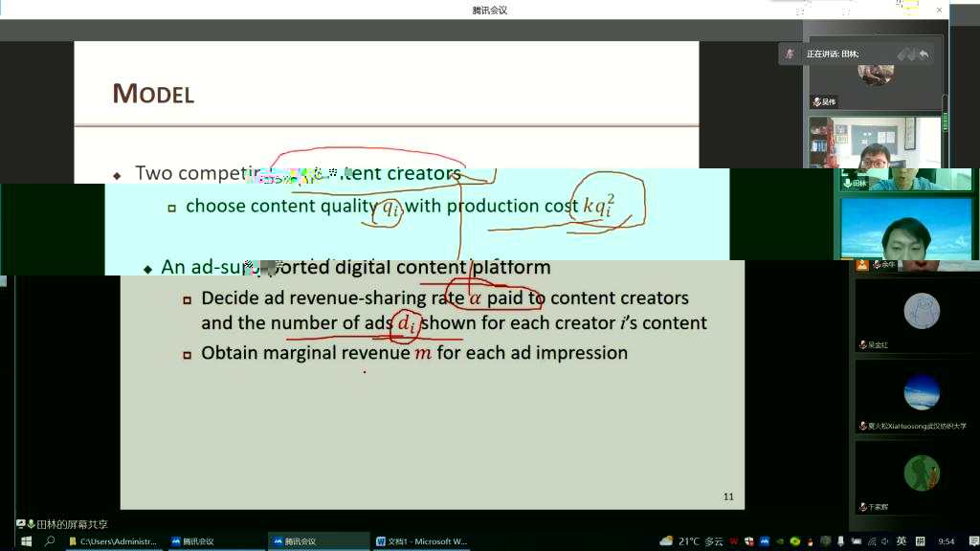Viewport: 980px width, 551px height.
Task: Select the 于家辉 participant avatar
Action: click(922, 473)
